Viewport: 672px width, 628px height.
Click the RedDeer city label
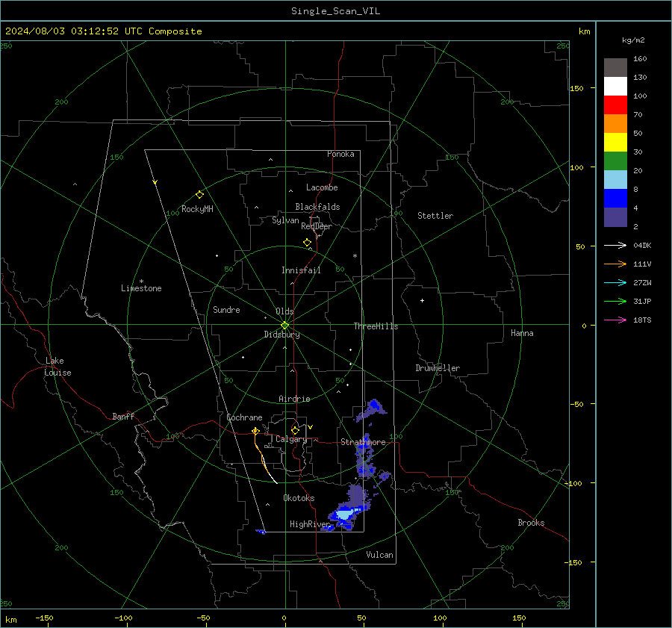[317, 226]
